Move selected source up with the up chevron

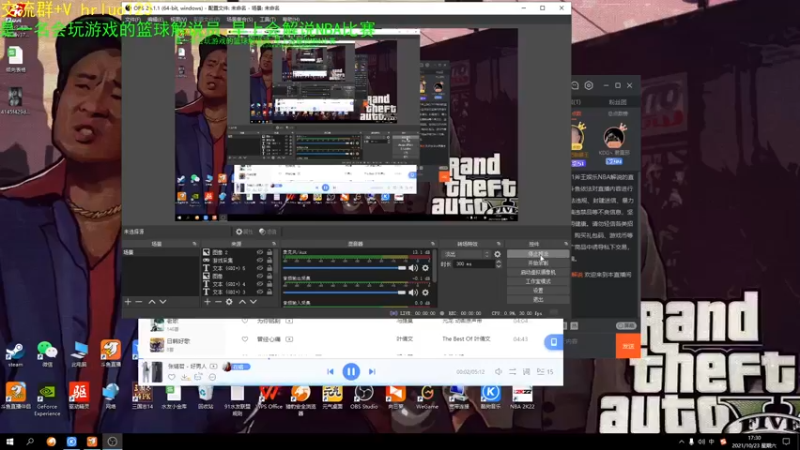point(242,302)
